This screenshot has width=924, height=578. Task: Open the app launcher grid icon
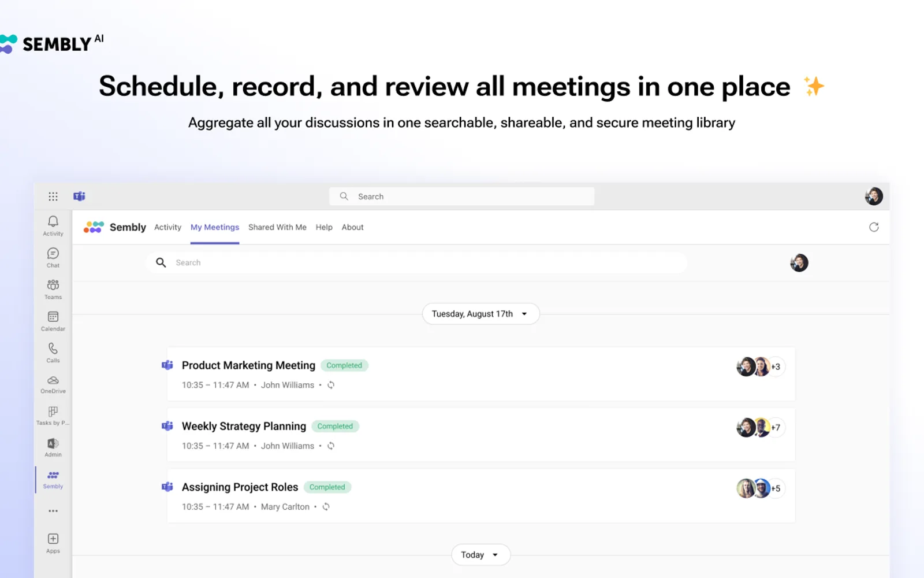coord(53,197)
